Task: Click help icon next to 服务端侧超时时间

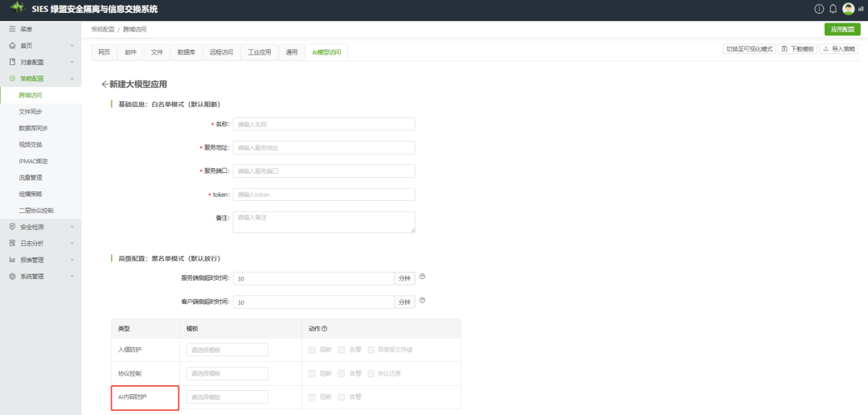Action: pos(422,277)
